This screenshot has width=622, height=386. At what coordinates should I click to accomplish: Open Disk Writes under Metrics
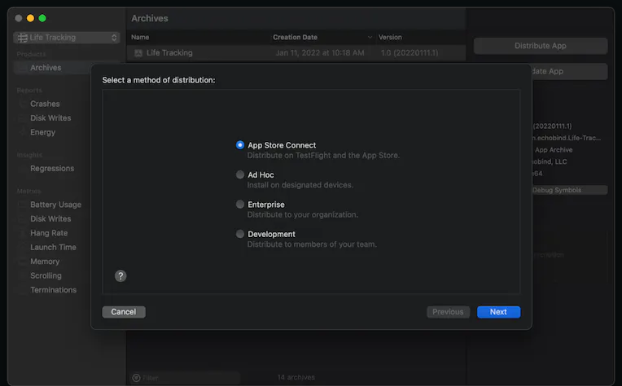pos(50,219)
